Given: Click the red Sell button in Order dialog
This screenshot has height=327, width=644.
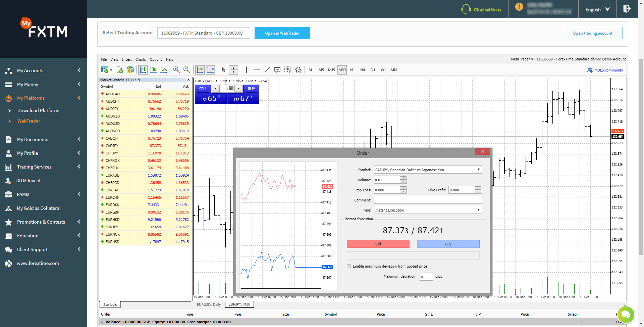Looking at the screenshot, I should pos(378,244).
